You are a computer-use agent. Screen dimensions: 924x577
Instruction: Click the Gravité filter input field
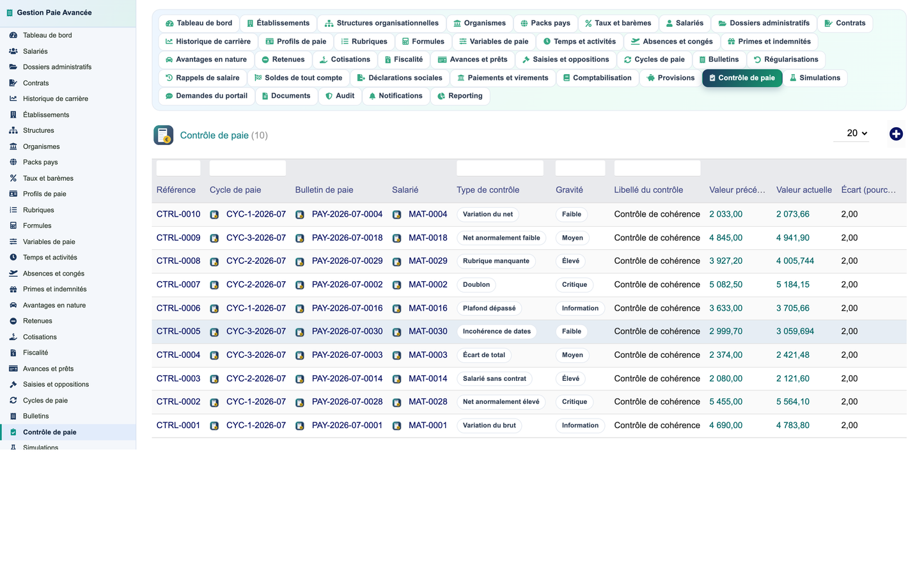tap(580, 168)
